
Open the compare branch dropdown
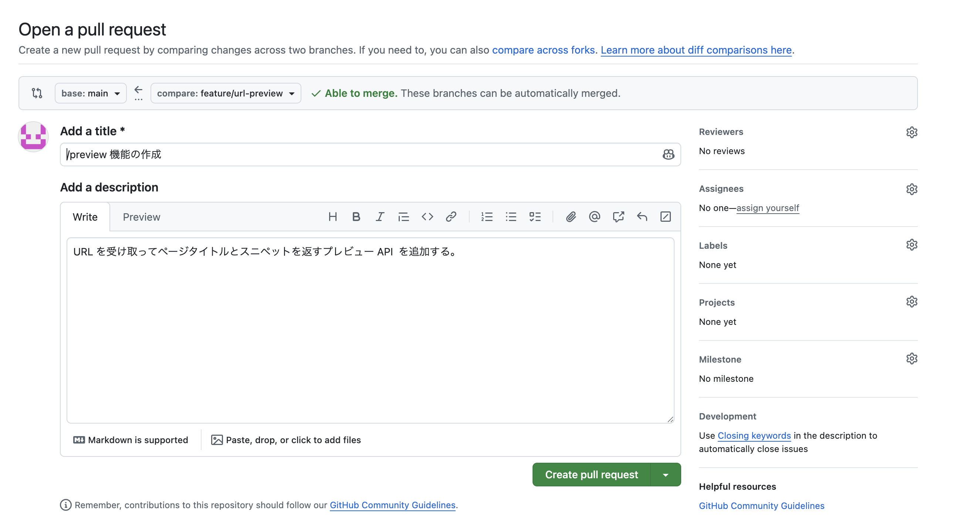(225, 93)
